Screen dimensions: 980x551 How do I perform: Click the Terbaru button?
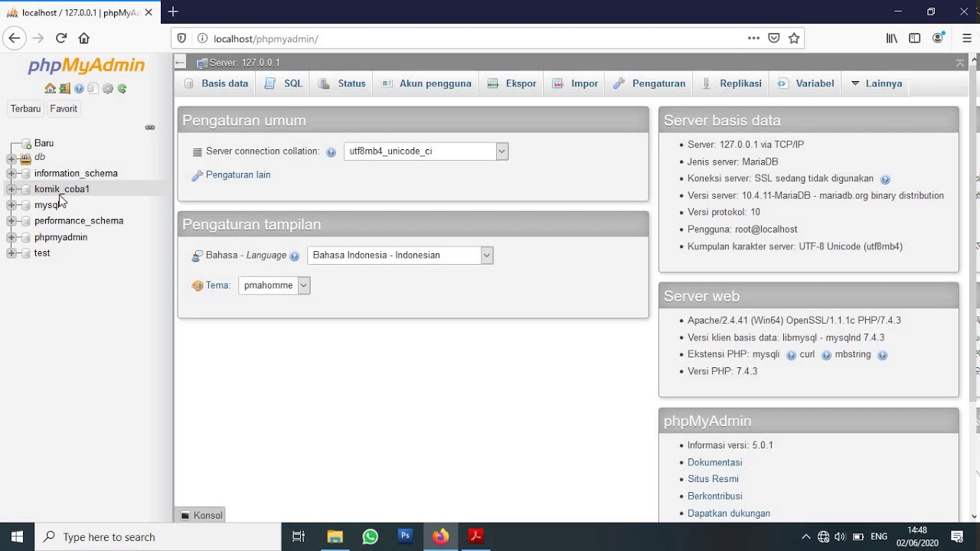[x=25, y=109]
